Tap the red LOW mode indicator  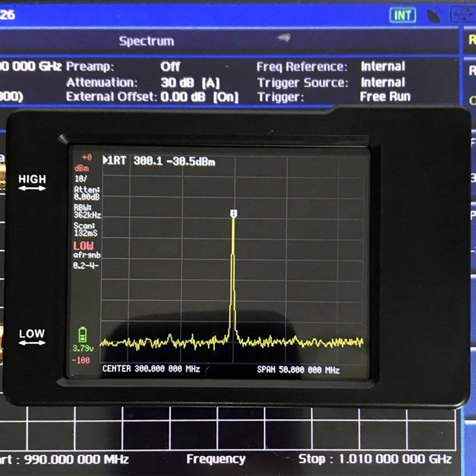[x=83, y=246]
